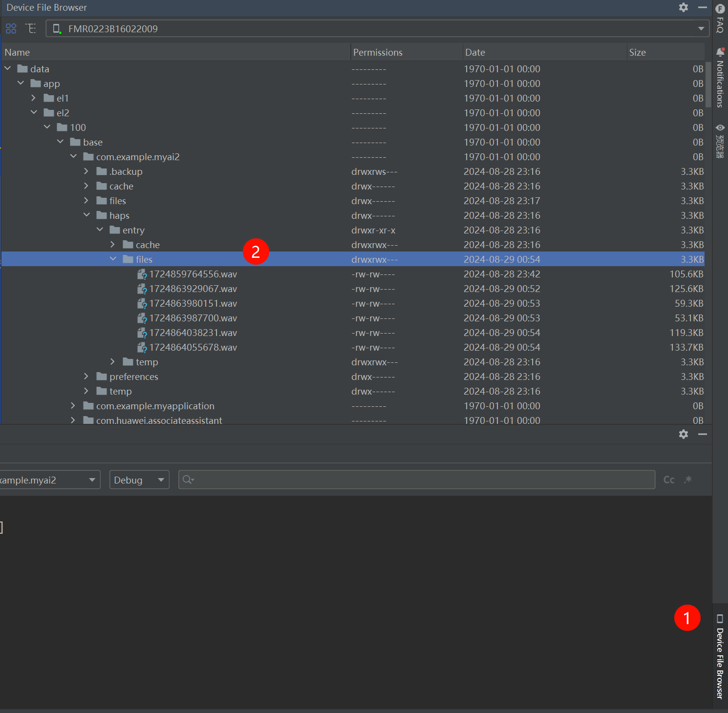728x713 pixels.
Task: Select file 1724863980151.wav
Action: [193, 303]
